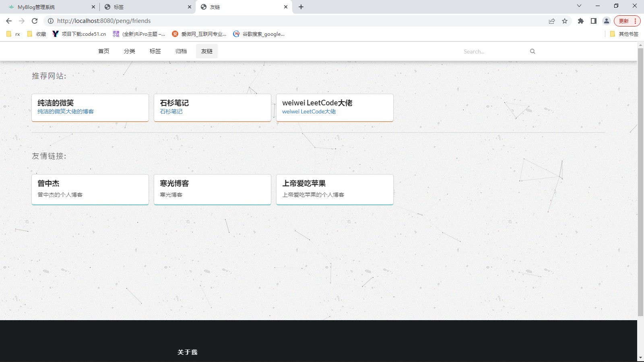View site information icon in address bar
644x362 pixels.
point(51,21)
